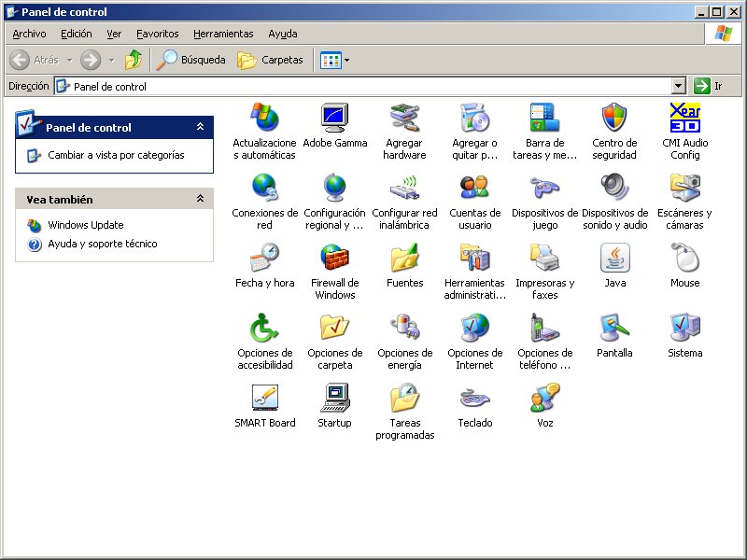
Task: Open Opciones de accesibilidad icon
Action: coord(264,328)
